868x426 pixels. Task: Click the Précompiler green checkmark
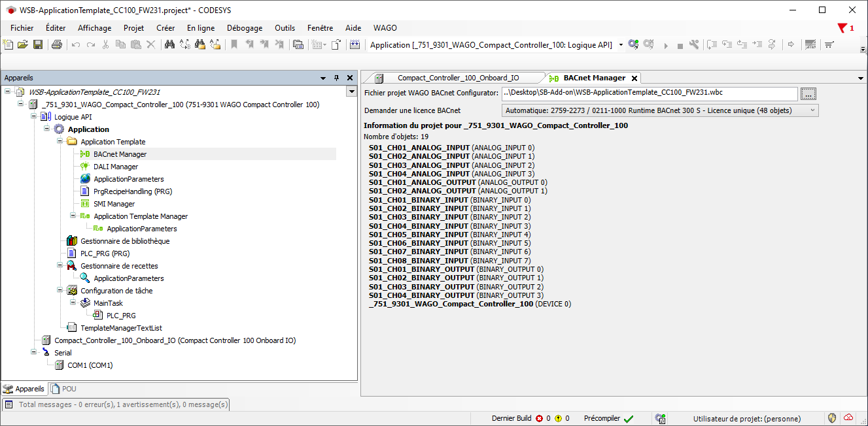click(629, 419)
